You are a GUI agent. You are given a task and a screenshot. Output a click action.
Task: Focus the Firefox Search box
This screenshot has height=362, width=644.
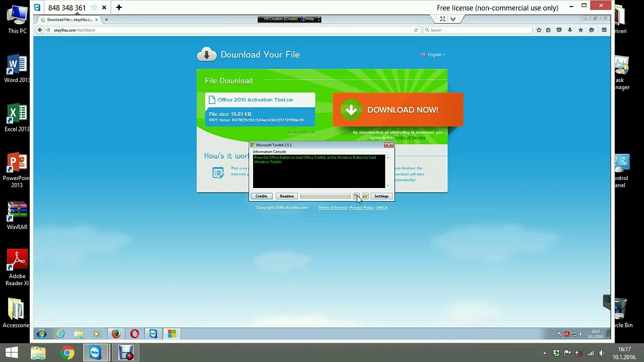tap(478, 30)
